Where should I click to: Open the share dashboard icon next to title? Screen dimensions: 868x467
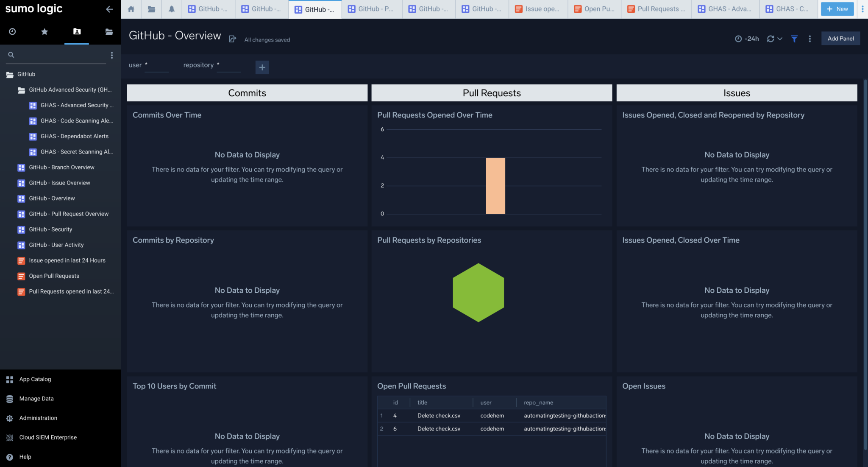click(x=232, y=38)
